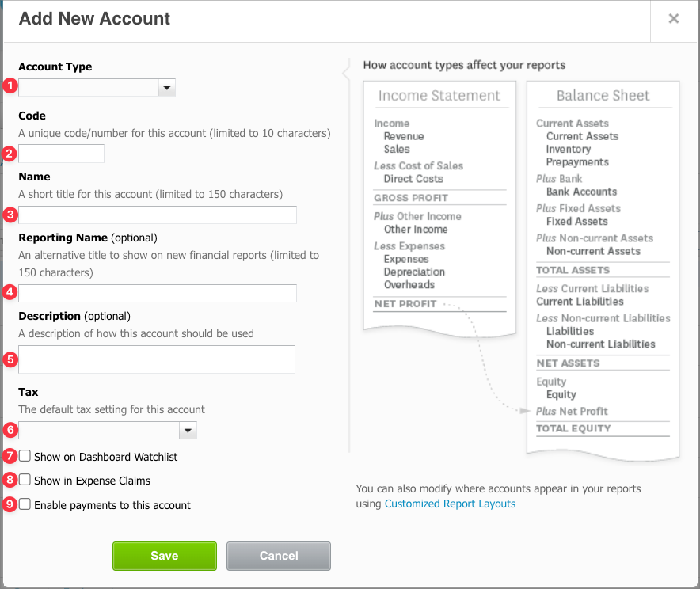700x589 pixels.
Task: Open the Tax setting dropdown
Action: [x=99, y=430]
